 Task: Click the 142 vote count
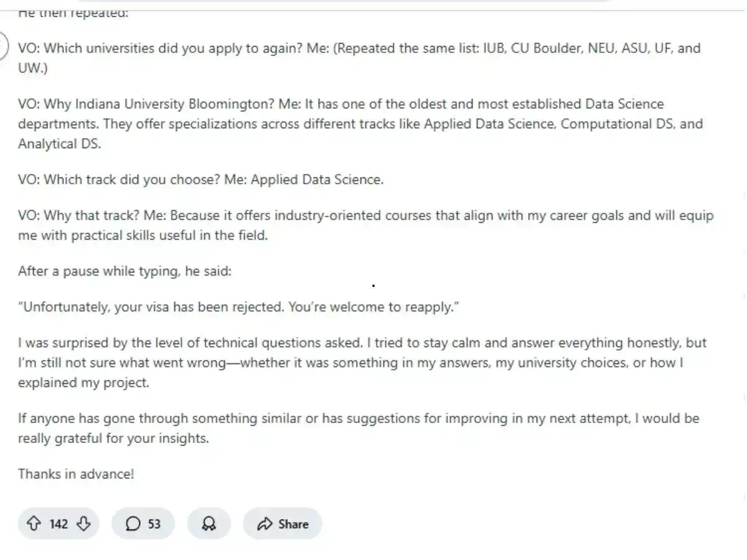pos(59,524)
